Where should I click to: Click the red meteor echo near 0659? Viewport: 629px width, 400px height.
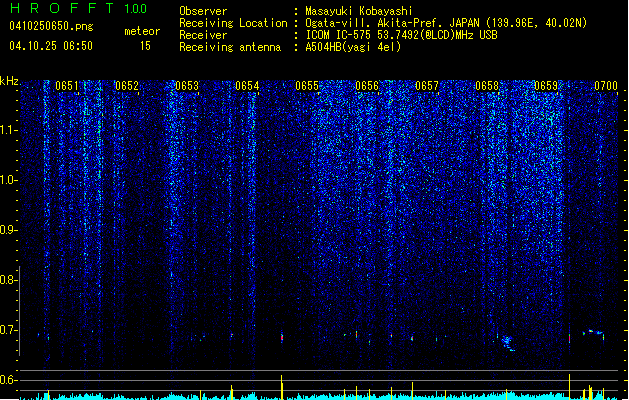point(569,337)
